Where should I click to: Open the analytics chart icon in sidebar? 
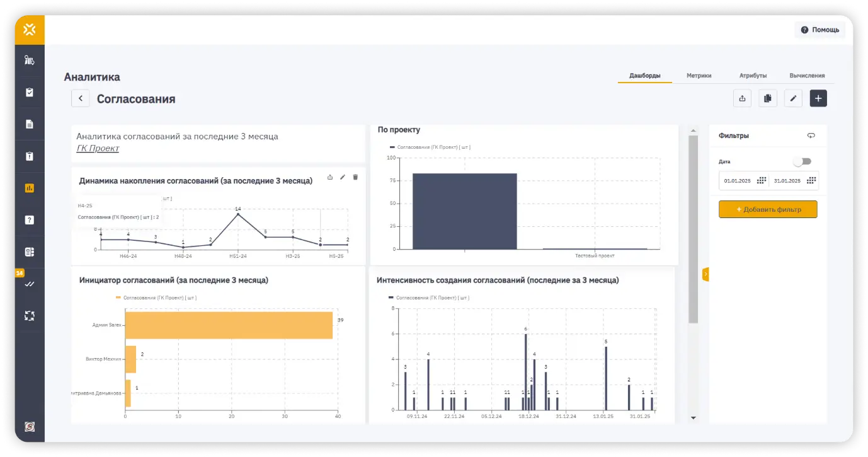pyautogui.click(x=29, y=188)
